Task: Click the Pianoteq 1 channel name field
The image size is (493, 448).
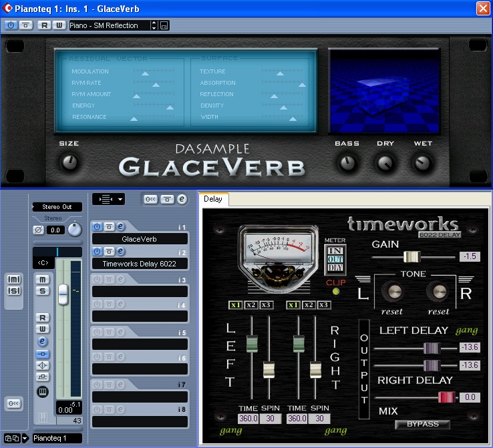Action: click(57, 438)
